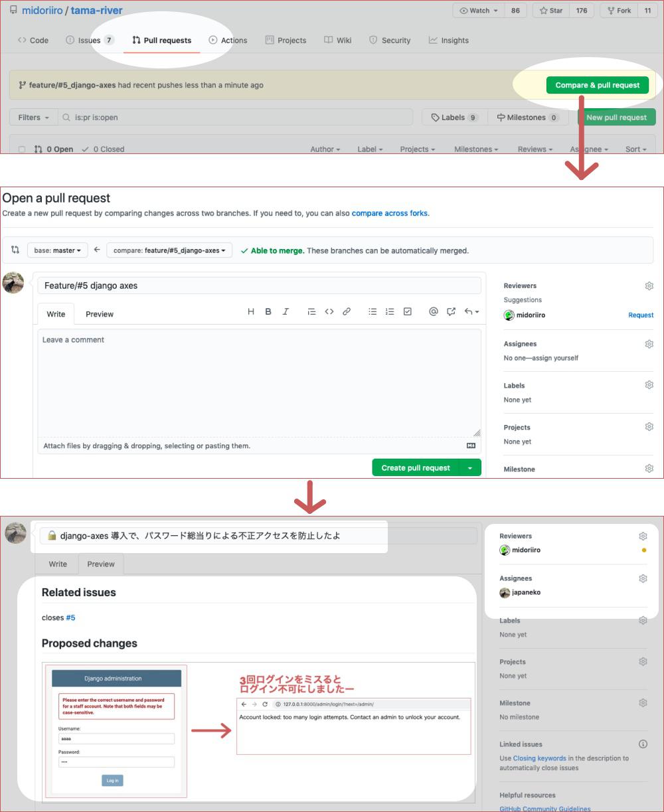Click the Compare & pull request button
The image size is (664, 812).
(x=598, y=85)
